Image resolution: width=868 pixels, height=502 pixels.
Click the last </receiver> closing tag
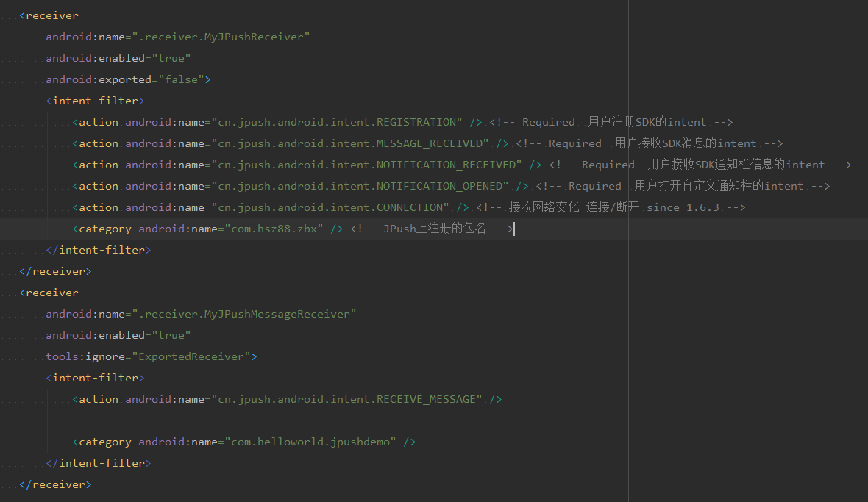pyautogui.click(x=55, y=484)
